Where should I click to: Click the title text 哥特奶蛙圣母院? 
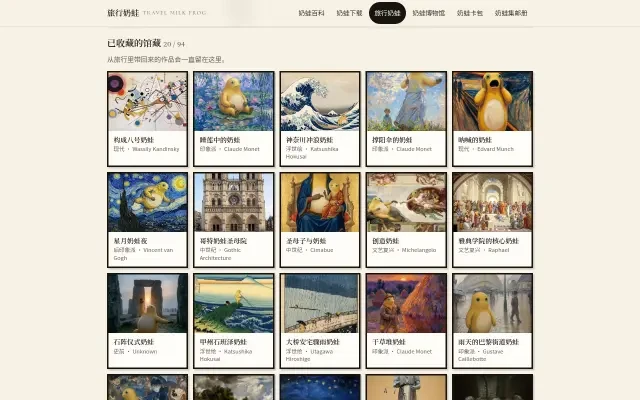point(223,241)
